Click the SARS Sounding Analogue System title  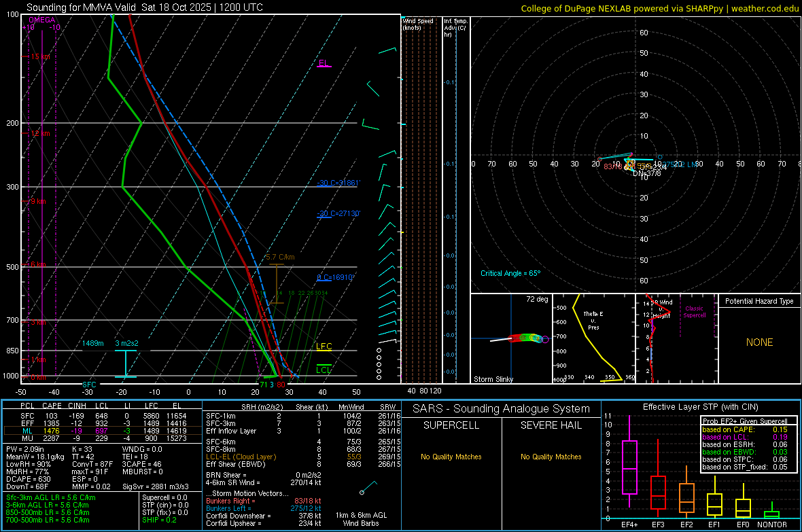pos(501,409)
